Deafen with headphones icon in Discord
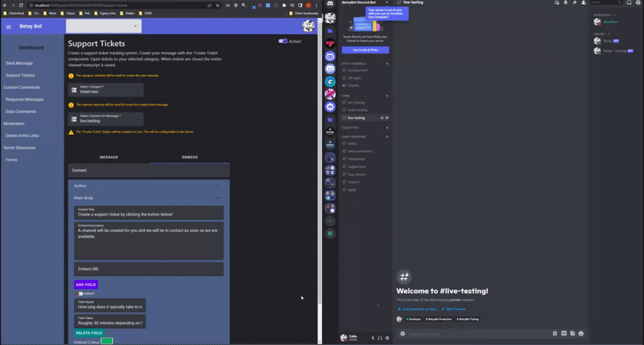The width and height of the screenshot is (644, 345). click(380, 338)
